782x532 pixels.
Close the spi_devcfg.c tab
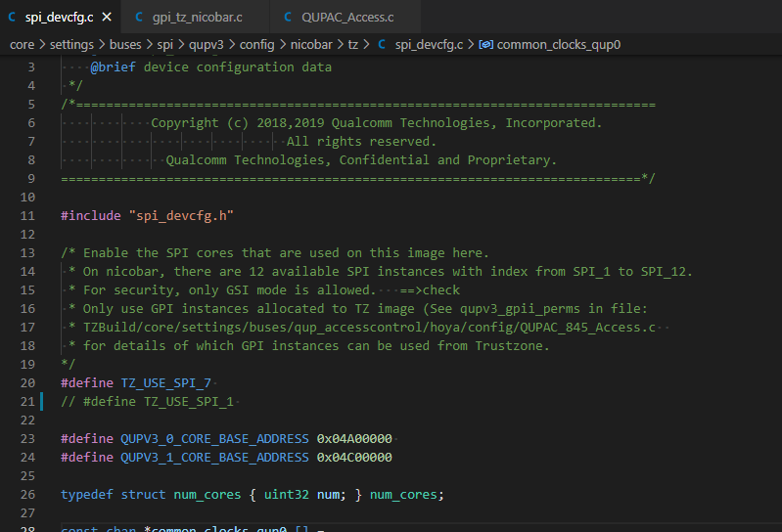106,18
